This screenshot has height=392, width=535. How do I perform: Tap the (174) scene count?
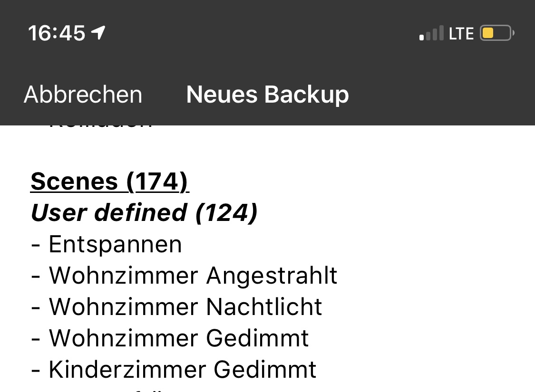click(158, 181)
